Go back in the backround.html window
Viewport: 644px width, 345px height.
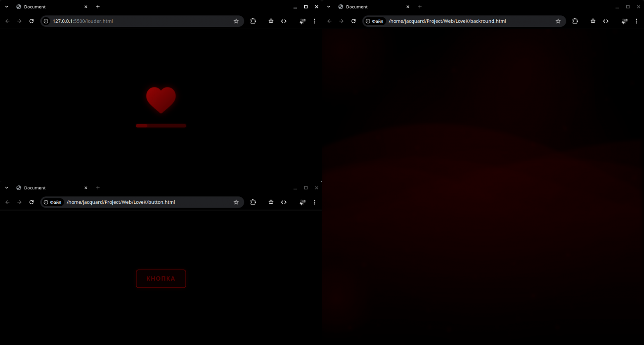(x=329, y=21)
